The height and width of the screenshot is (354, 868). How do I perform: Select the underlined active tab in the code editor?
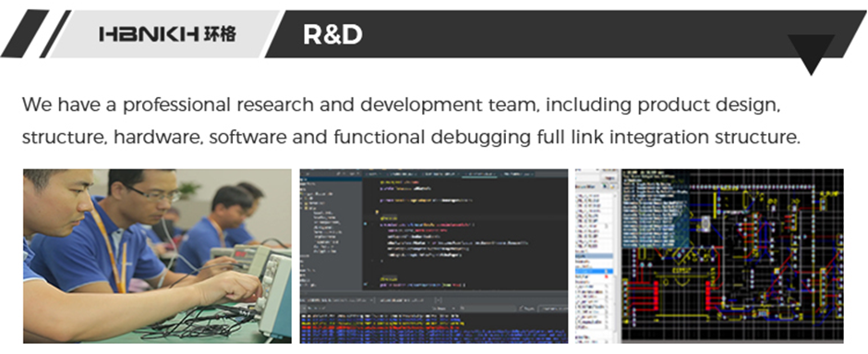click(479, 174)
